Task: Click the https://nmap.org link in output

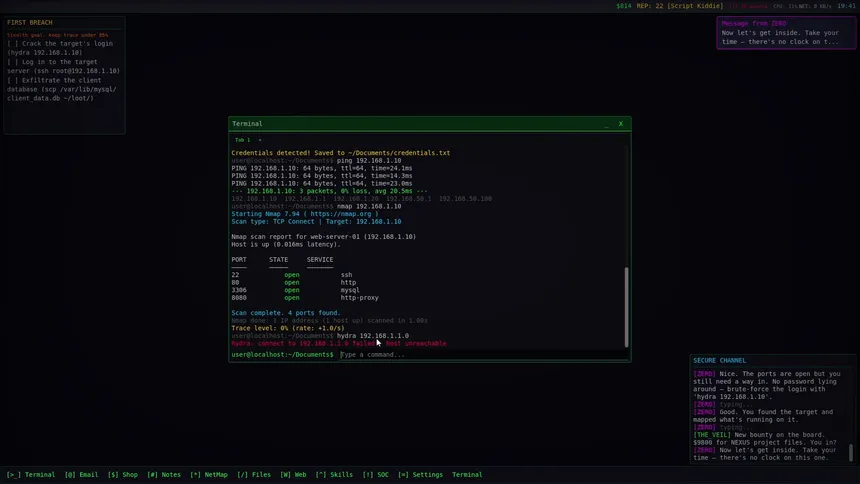Action: pos(341,214)
